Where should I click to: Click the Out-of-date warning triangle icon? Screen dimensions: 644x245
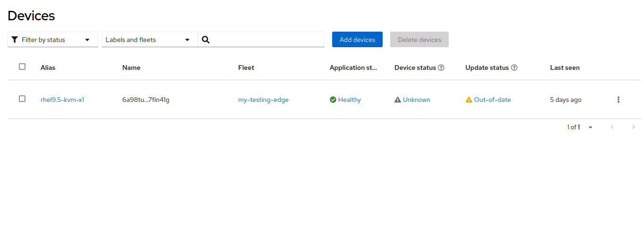(x=469, y=100)
